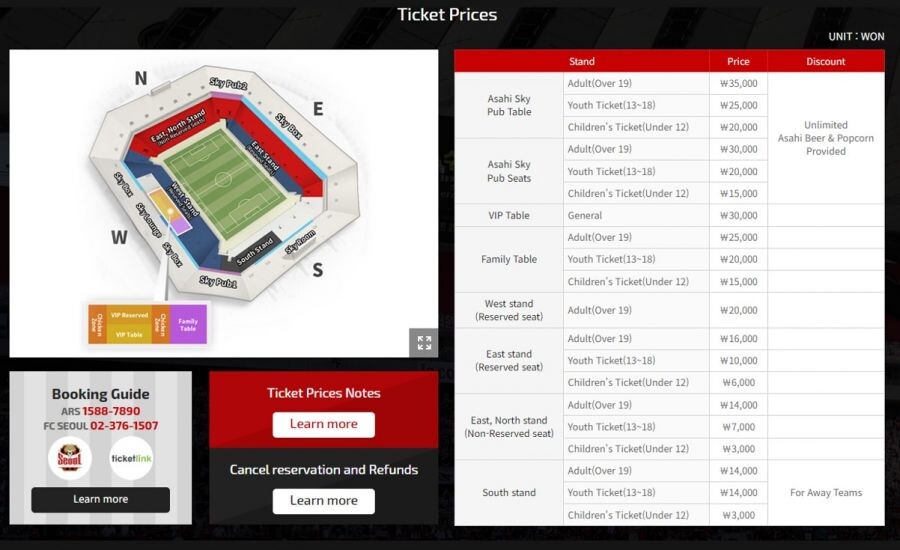900x550 pixels.
Task: Click the Stand column header
Action: tap(581, 61)
